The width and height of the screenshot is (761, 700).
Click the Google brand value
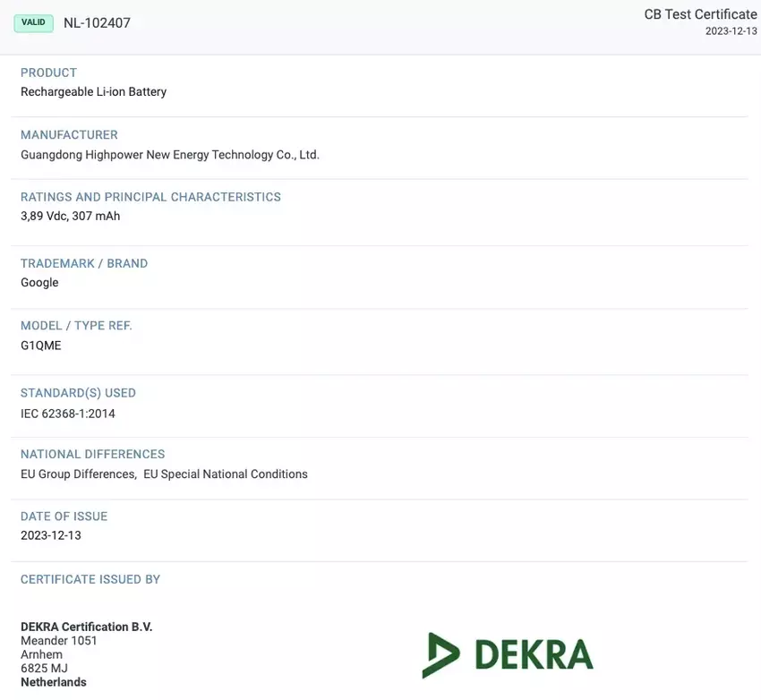coord(39,282)
